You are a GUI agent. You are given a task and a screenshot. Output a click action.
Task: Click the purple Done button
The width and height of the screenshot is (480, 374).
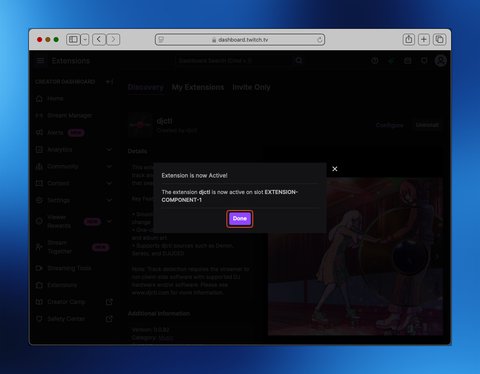click(240, 219)
